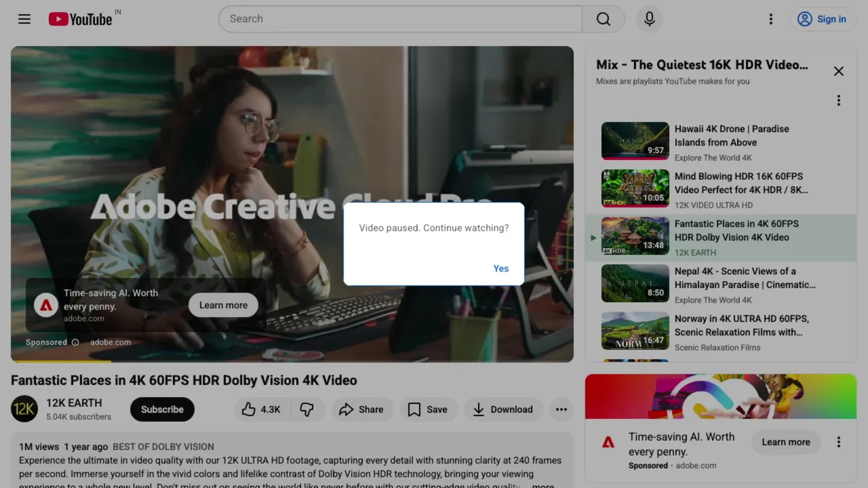Select Mind Blowing HDR 16K 60FPS video title
This screenshot has height=488, width=868.
pos(741,183)
